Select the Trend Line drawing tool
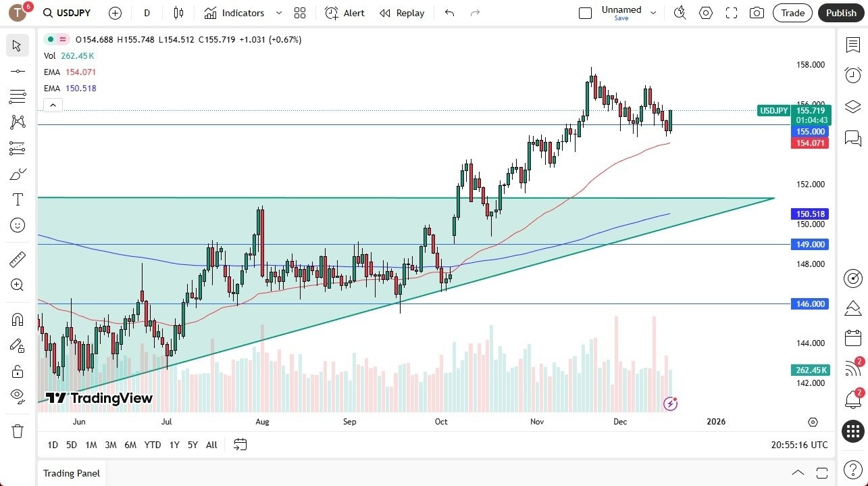This screenshot has width=868, height=486. [18, 71]
